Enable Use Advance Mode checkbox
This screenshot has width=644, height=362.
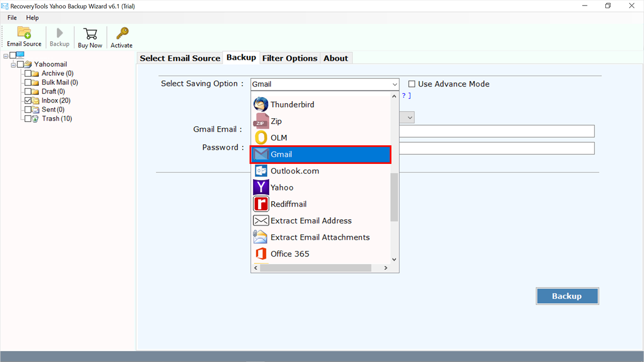[x=412, y=84]
